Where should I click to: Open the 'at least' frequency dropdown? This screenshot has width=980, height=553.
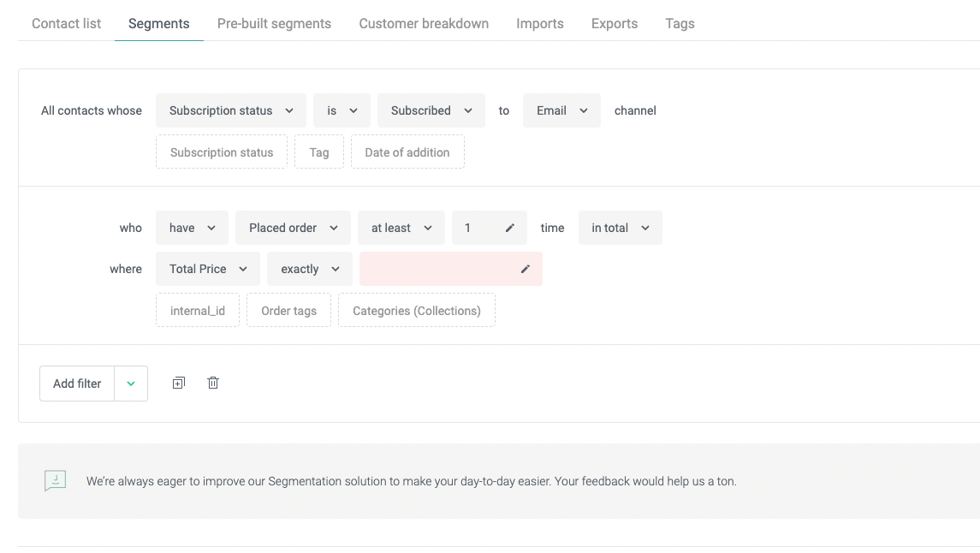401,228
